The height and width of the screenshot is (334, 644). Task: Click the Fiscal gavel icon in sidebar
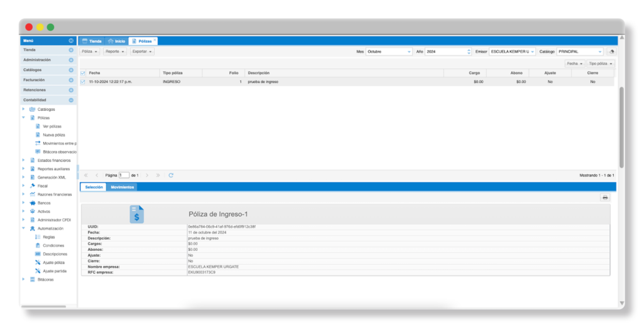click(32, 186)
